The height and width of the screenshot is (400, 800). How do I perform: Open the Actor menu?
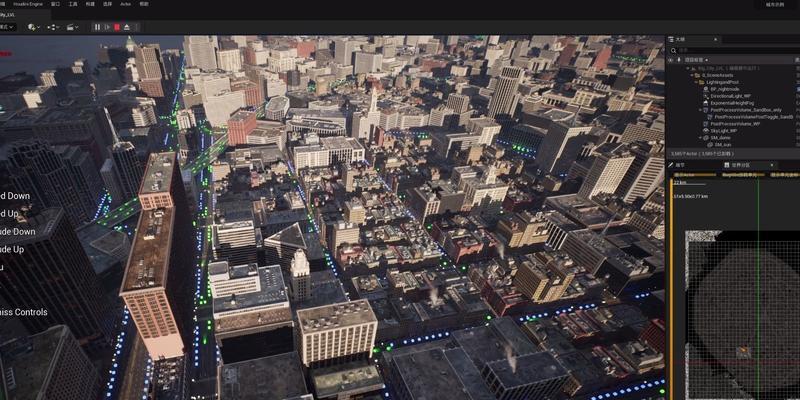[125, 4]
